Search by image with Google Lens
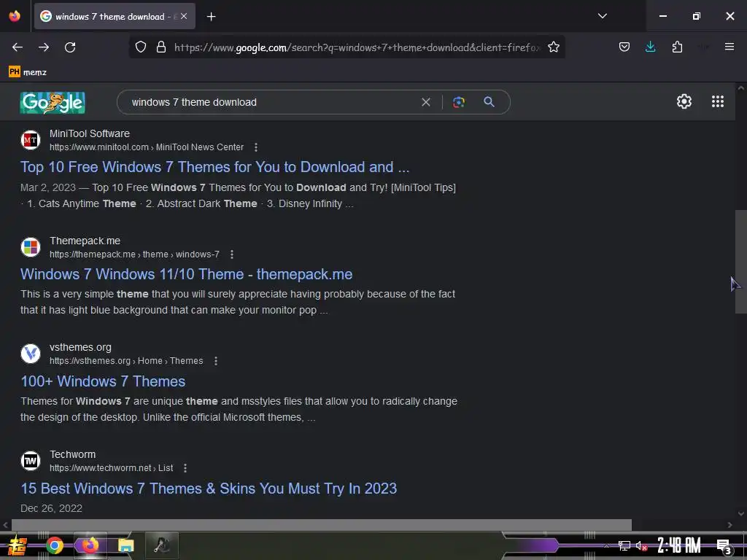The image size is (747, 560). click(x=459, y=102)
